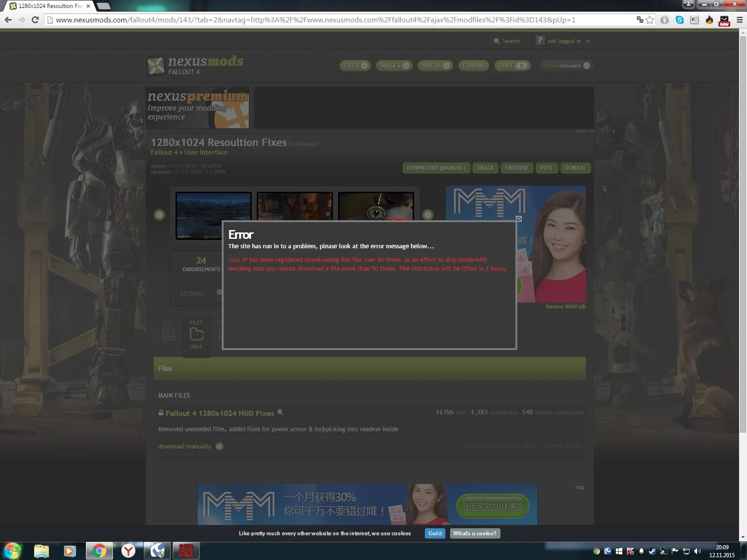This screenshot has height=560, width=747.
Task: Open the Dota 2 taskbar icon
Action: click(186, 551)
